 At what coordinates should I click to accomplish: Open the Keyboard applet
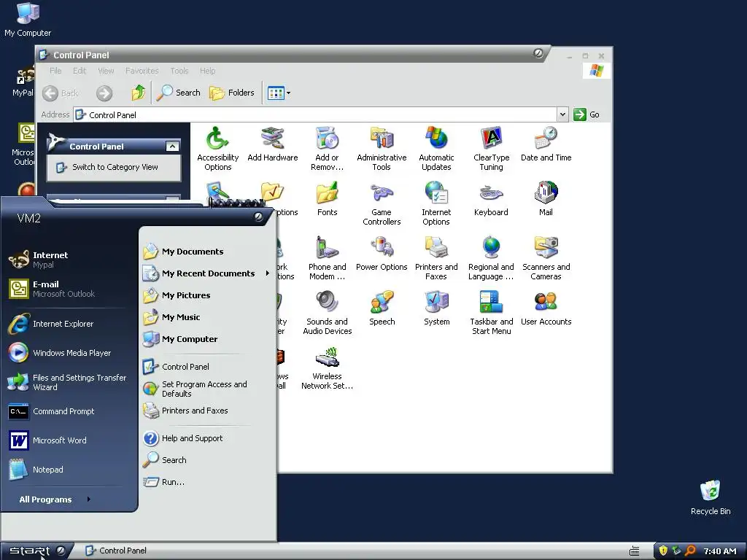491,199
